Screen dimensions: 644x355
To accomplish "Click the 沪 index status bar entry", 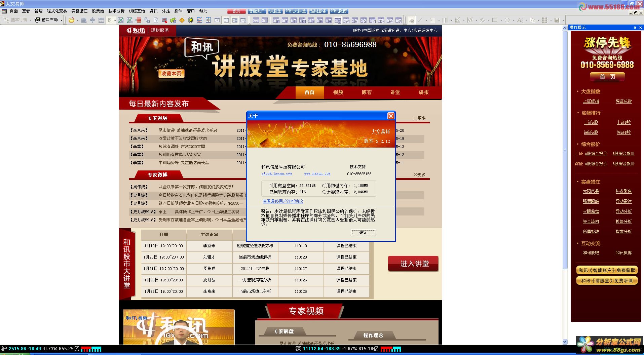I will click(40, 349).
